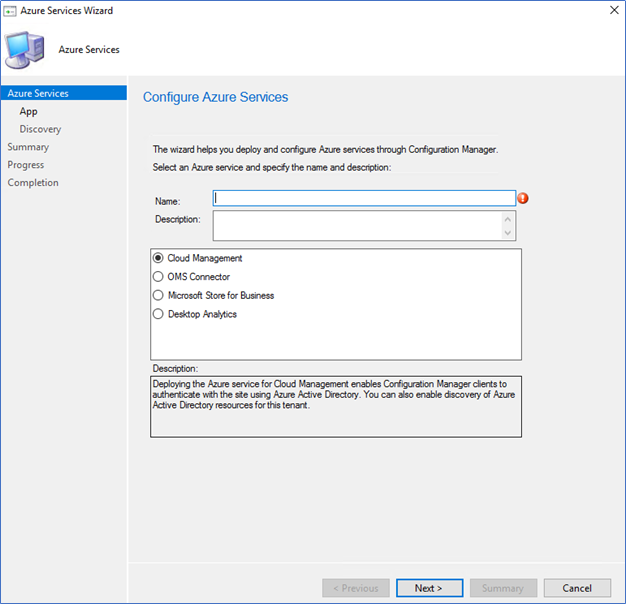Click the wizard title bar icon
Screen dimensions: 626x604
pos(10,11)
